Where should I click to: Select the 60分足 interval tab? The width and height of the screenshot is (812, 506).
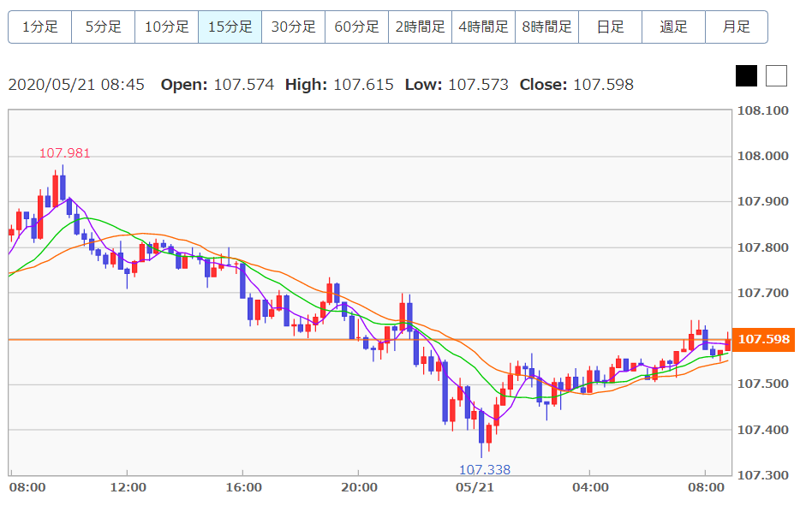pos(356,27)
